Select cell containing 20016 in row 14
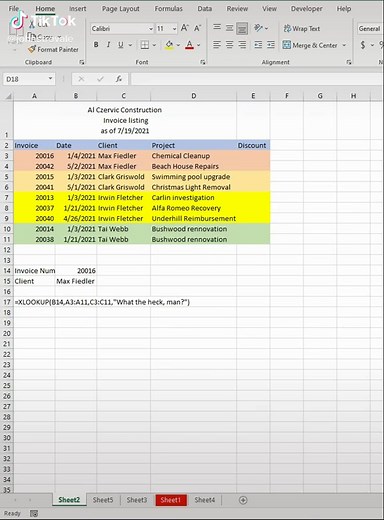384x520 pixels. pyautogui.click(x=76, y=271)
